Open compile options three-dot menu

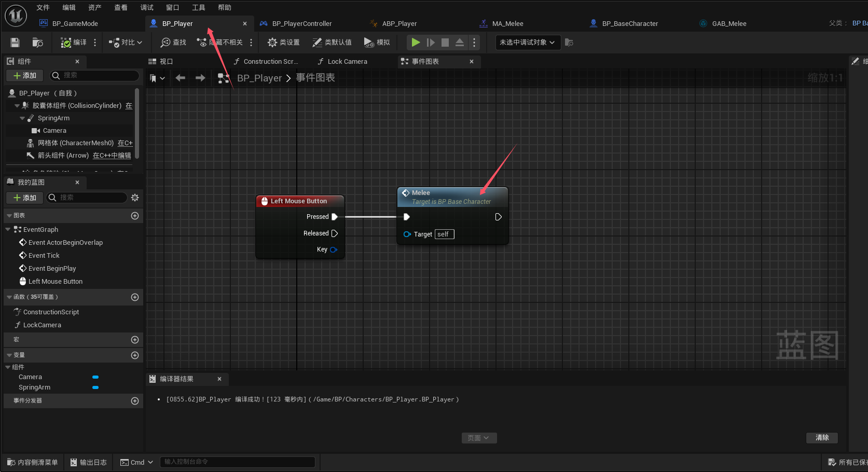(95, 43)
